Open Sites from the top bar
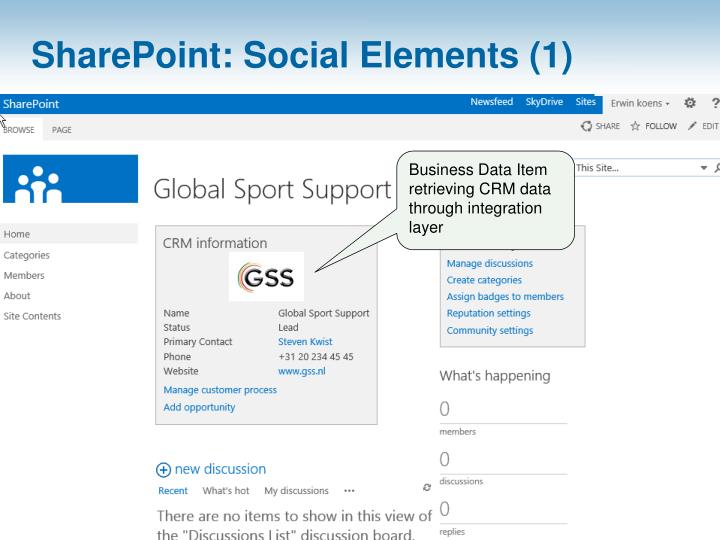The width and height of the screenshot is (720, 540). [585, 102]
